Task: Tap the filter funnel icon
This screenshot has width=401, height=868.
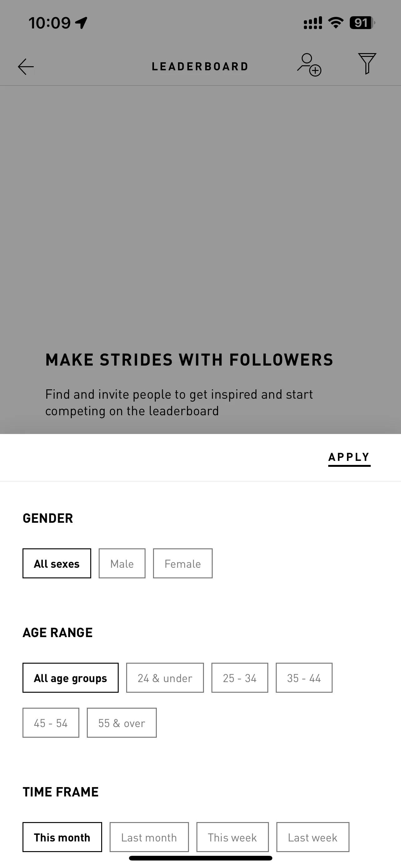Action: 367,63
